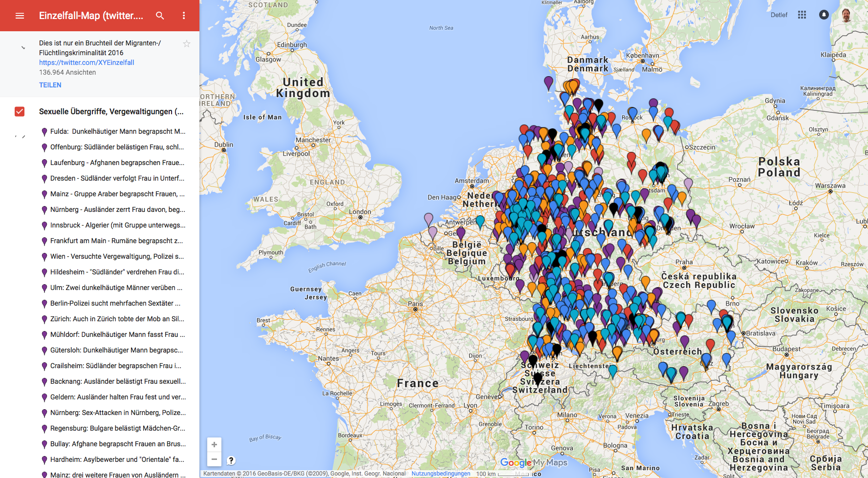Click the '136.964 Ansichten' view count
Screen dimensions: 868x478
point(67,72)
